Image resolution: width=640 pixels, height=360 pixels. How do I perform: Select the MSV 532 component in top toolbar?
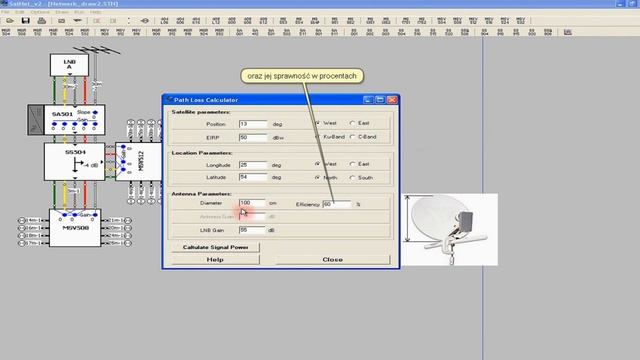(x=520, y=20)
